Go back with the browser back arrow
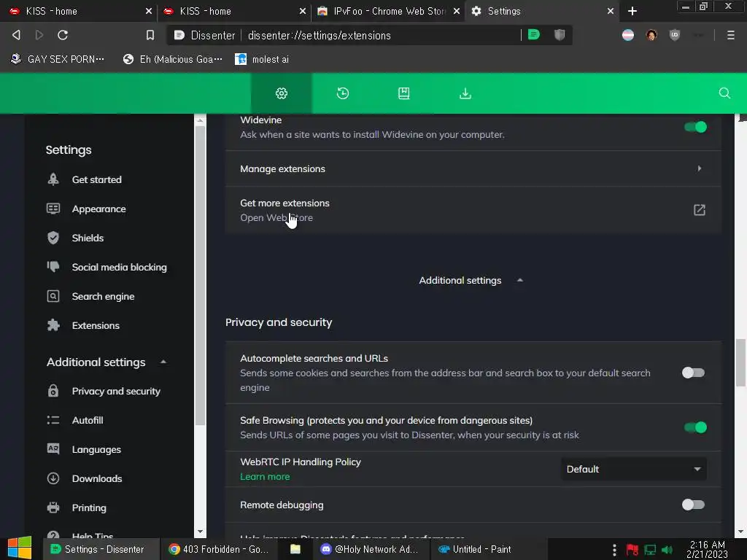The width and height of the screenshot is (747, 560). [x=16, y=35]
